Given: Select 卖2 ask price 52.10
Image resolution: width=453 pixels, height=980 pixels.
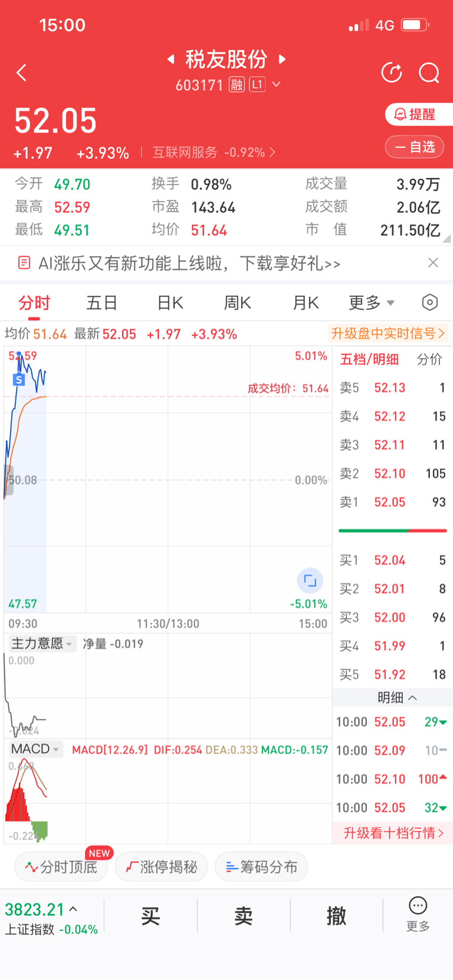Looking at the screenshot, I should point(390,474).
